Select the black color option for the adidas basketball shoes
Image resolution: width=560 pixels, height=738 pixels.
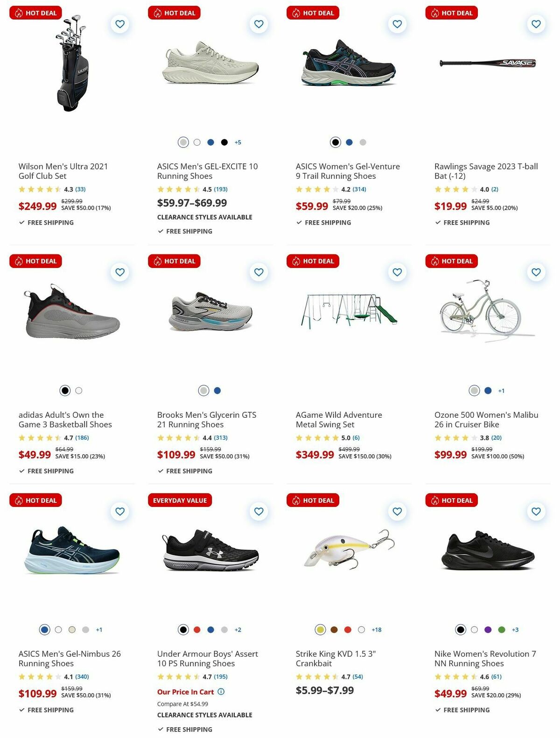pos(64,390)
